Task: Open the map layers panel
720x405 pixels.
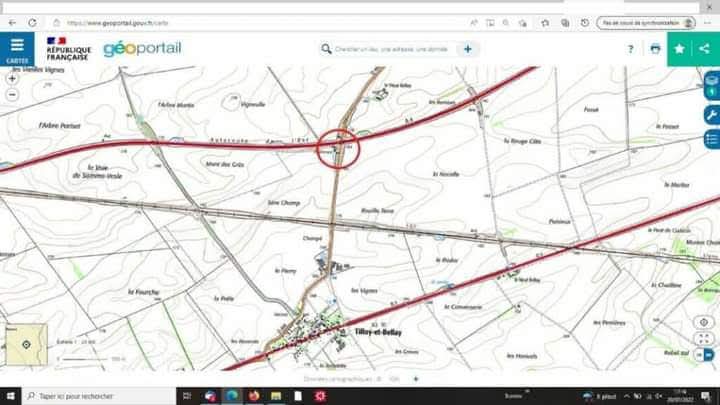Action: click(712, 85)
